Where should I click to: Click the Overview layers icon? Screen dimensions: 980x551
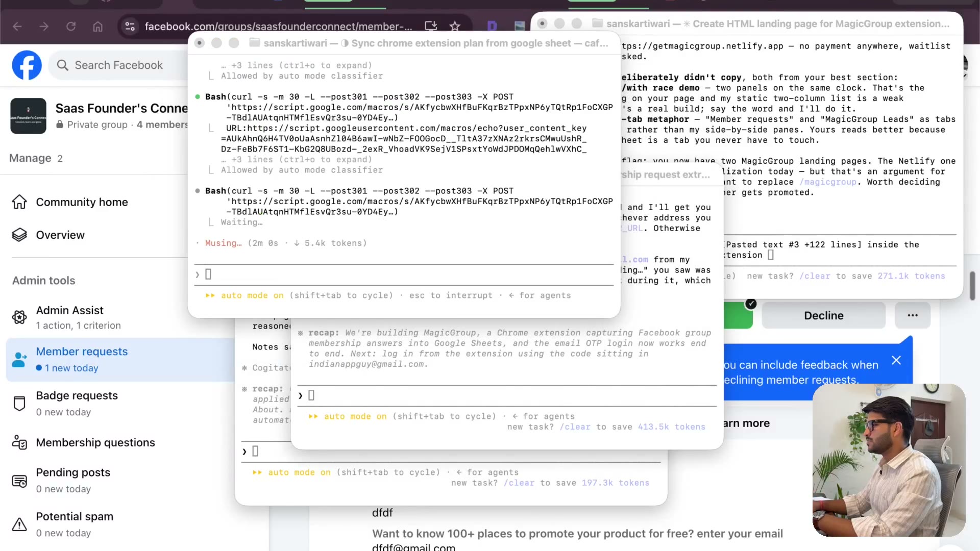click(x=19, y=235)
